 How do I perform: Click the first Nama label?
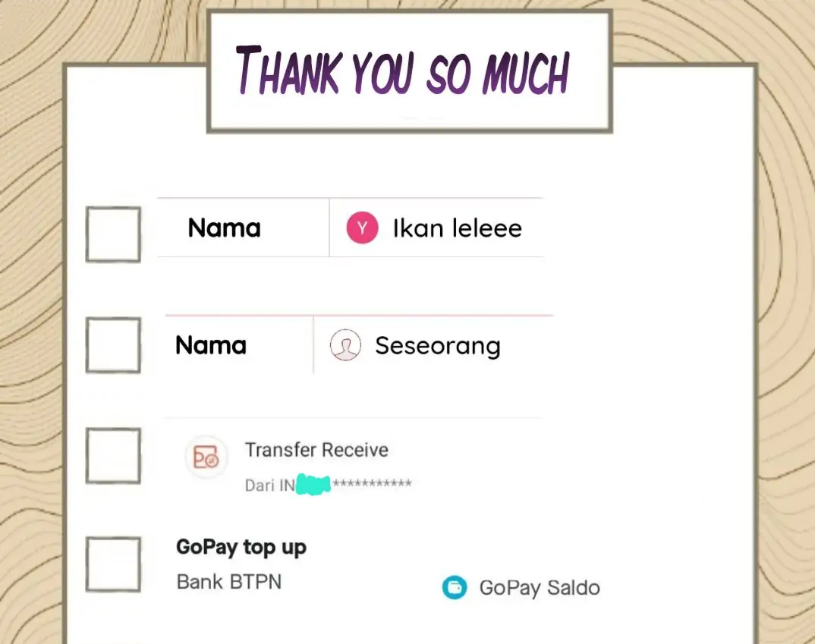point(224,228)
